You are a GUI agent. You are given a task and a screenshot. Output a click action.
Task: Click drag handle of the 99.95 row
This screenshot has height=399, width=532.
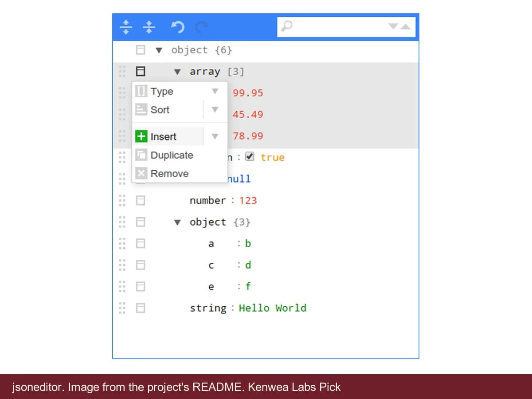click(122, 93)
